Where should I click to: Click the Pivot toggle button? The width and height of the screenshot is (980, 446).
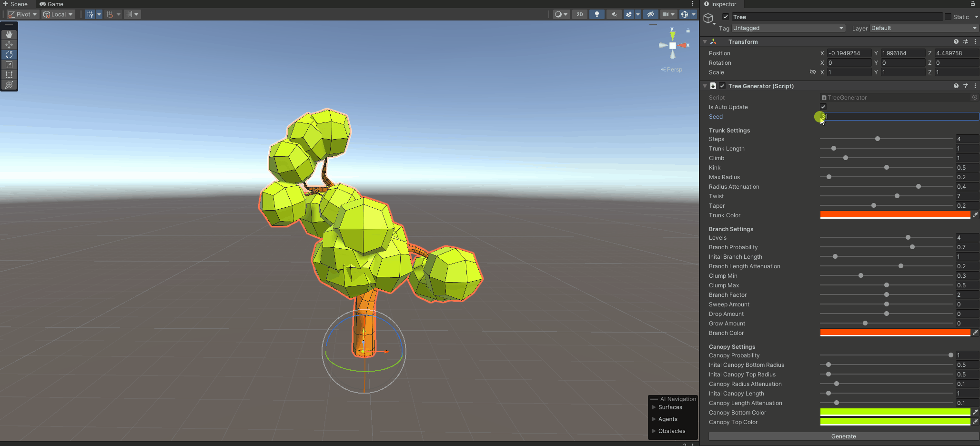22,14
